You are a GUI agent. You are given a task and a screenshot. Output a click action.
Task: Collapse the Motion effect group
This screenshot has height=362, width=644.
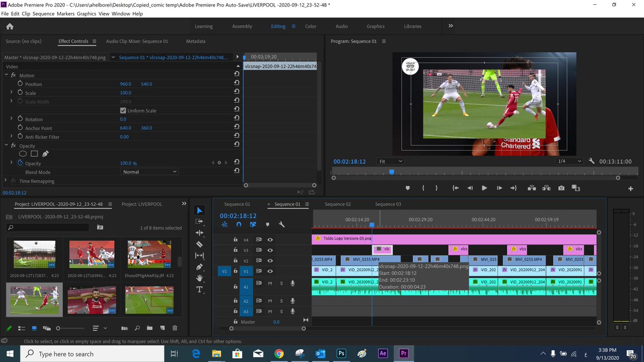coord(6,75)
